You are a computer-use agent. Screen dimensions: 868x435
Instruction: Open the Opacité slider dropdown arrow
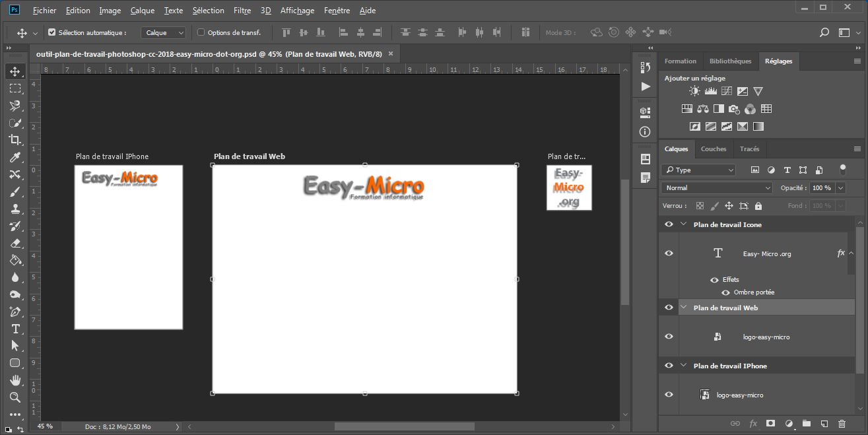tap(840, 188)
